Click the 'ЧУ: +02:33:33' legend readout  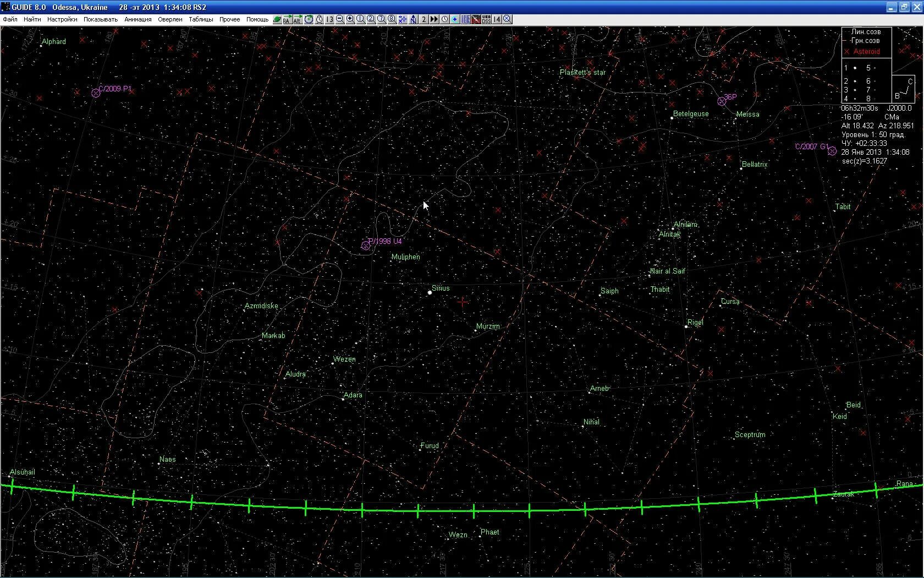click(864, 144)
